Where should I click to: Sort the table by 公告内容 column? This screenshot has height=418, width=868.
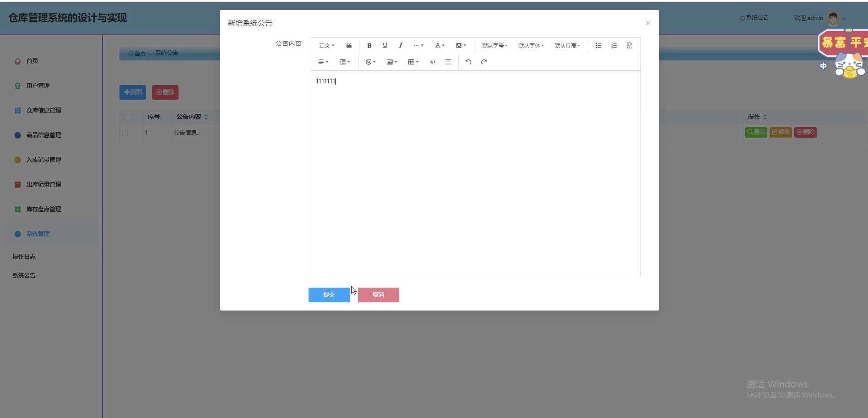pos(206,117)
